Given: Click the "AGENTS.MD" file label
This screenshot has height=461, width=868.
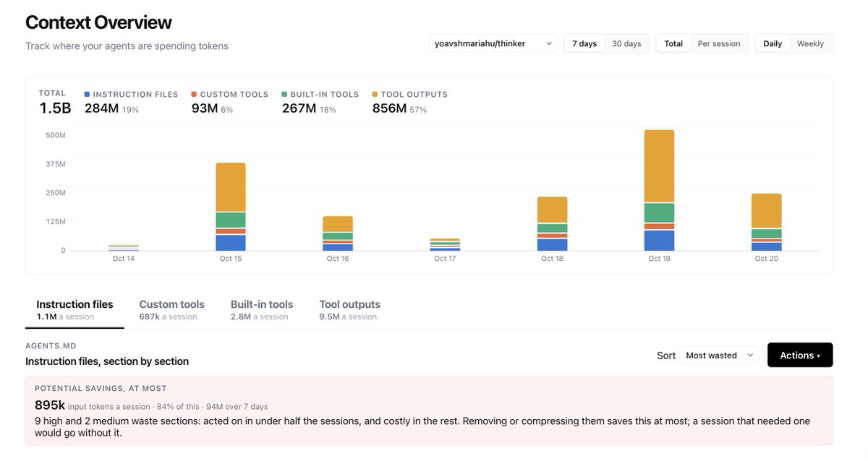Looking at the screenshot, I should coord(51,346).
